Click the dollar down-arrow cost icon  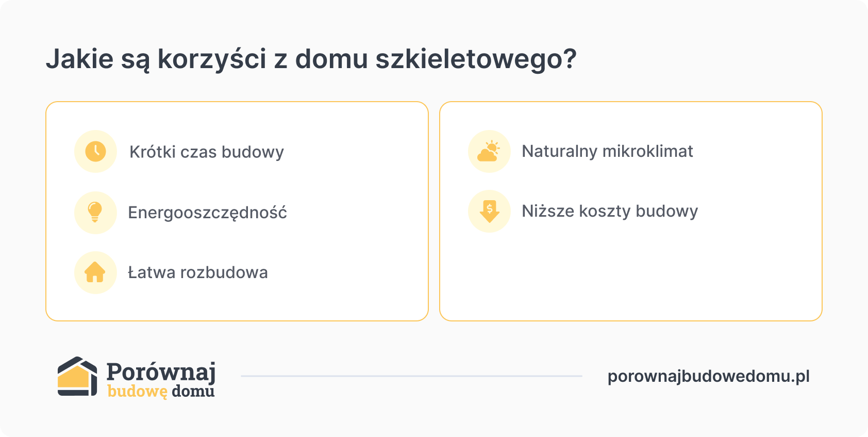pyautogui.click(x=489, y=211)
